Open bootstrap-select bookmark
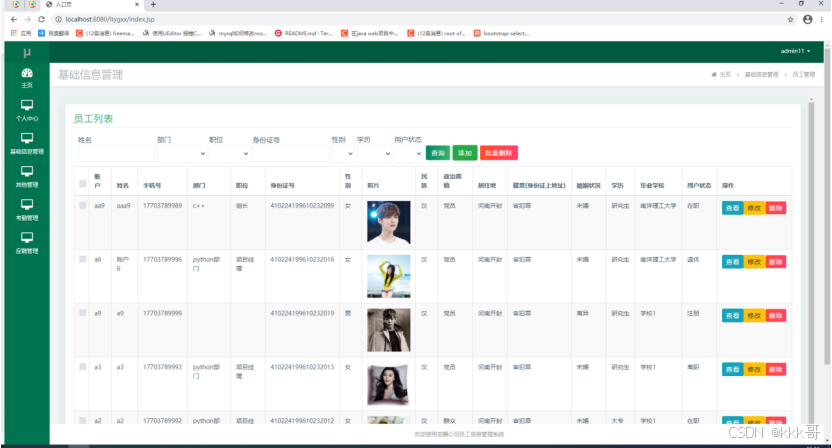 tap(501, 33)
